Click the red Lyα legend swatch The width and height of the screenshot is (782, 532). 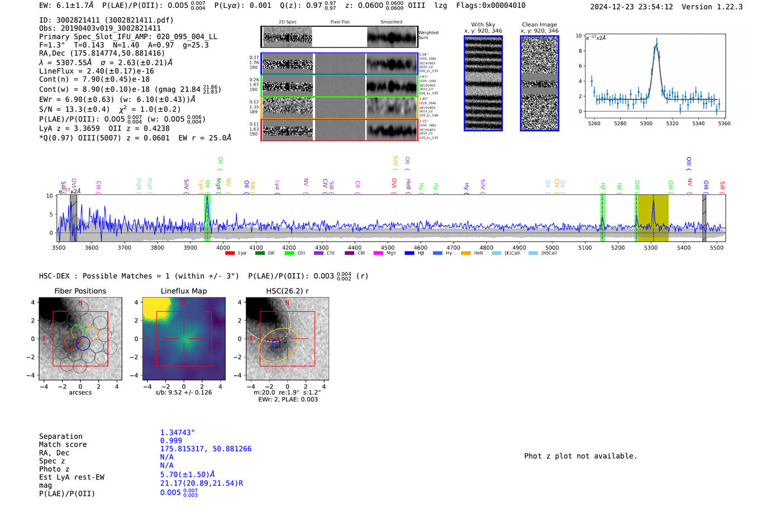tap(230, 253)
